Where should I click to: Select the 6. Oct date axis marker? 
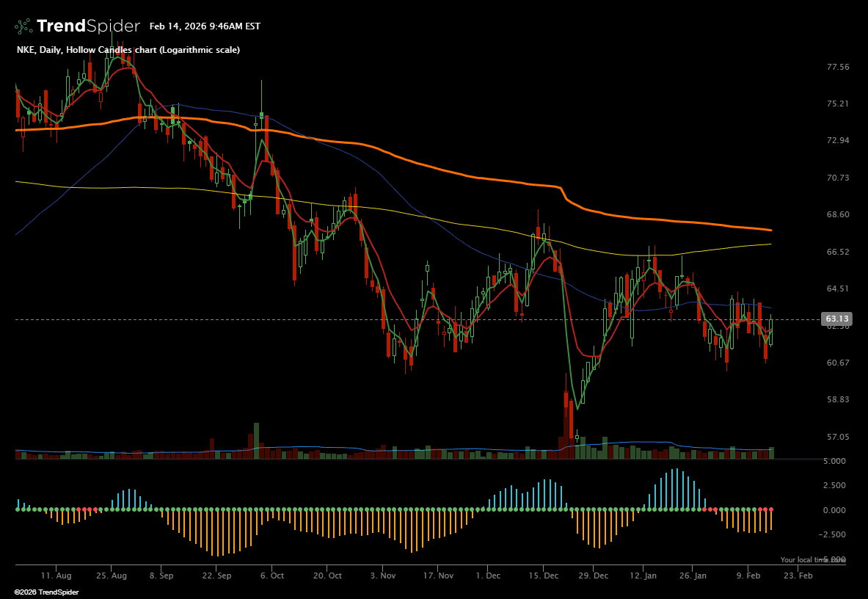(272, 576)
